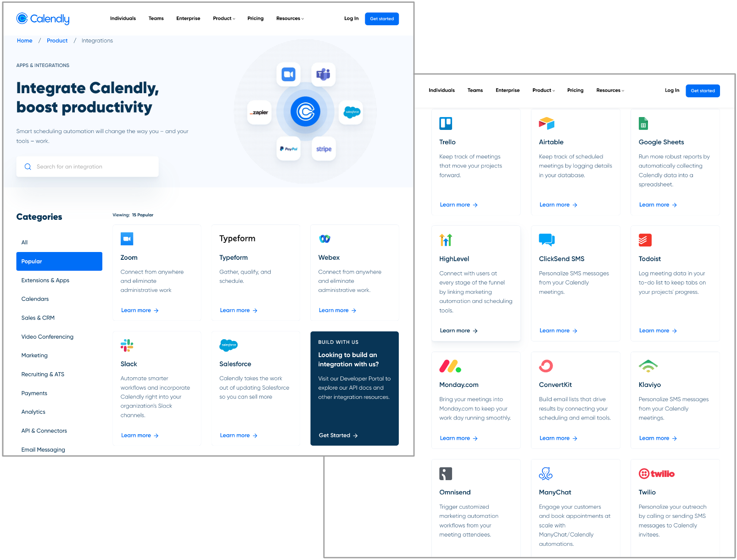Image resolution: width=737 pixels, height=560 pixels.
Task: Expand the Resources menu
Action: pyautogui.click(x=290, y=18)
